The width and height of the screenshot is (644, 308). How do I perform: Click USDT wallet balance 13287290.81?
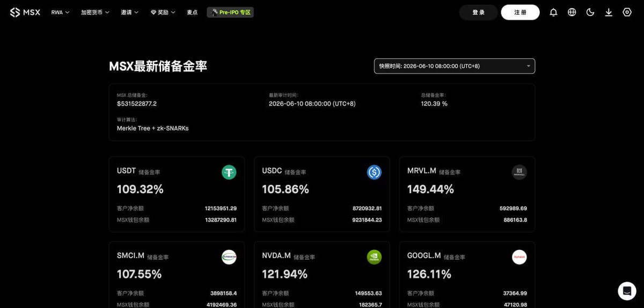click(x=221, y=220)
